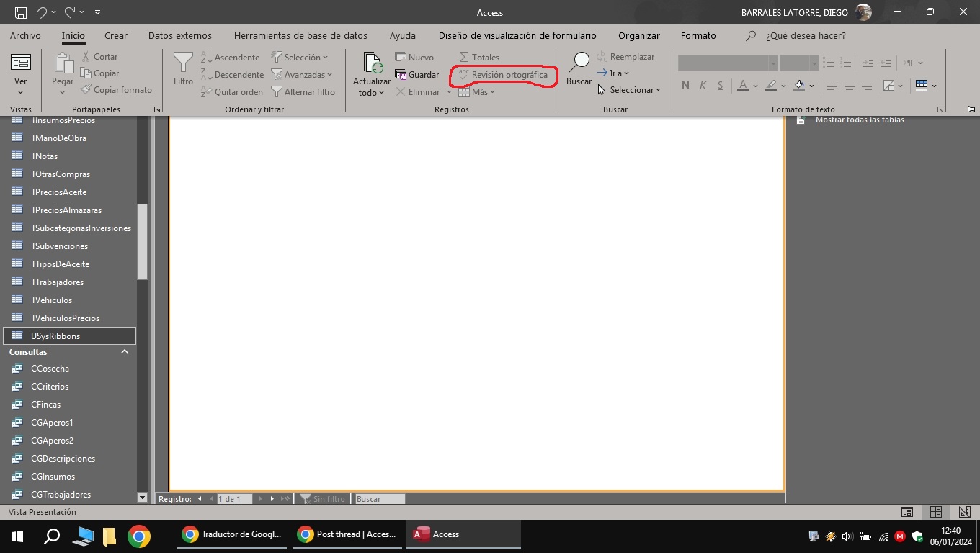Screen dimensions: 980x553
Task: Redo the action in quick access toolbar
Action: click(x=70, y=12)
